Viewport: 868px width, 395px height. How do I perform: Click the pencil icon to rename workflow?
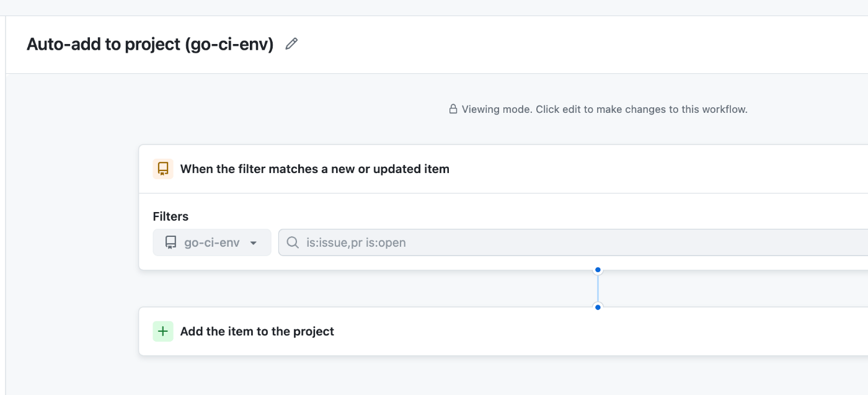(291, 44)
